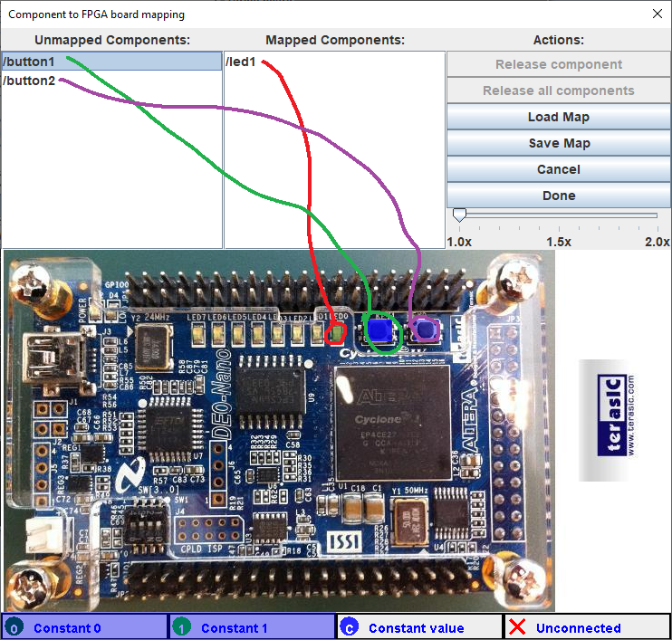Finish mapping with Done button
672x640 pixels.
pyautogui.click(x=559, y=196)
